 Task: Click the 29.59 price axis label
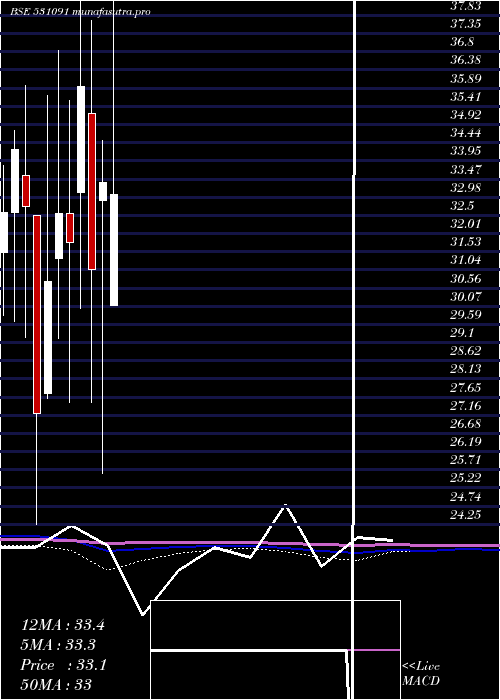pyautogui.click(x=466, y=315)
